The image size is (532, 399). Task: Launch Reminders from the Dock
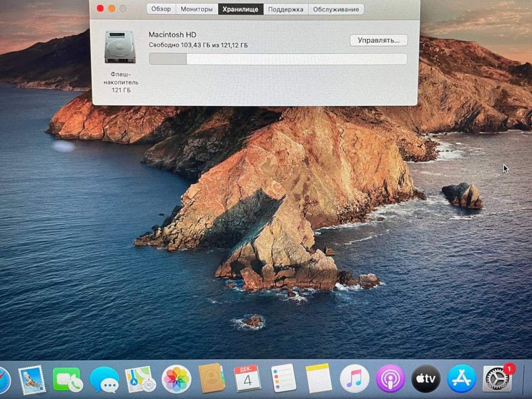click(283, 378)
